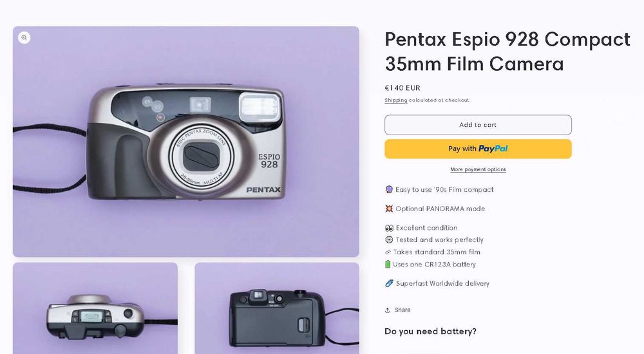Click the Share button text
644x354 pixels.
[402, 310]
